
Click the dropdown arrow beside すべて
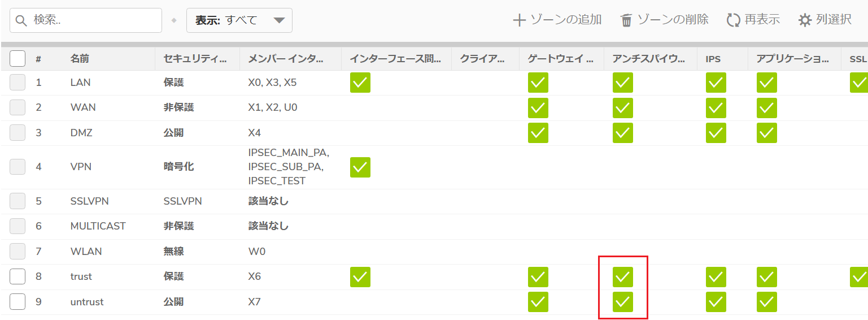(279, 20)
